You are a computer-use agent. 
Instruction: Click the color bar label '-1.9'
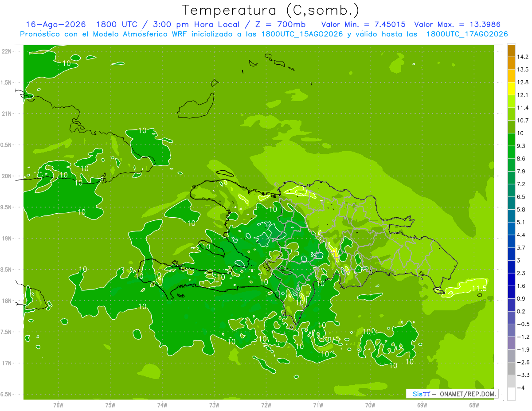point(523,349)
